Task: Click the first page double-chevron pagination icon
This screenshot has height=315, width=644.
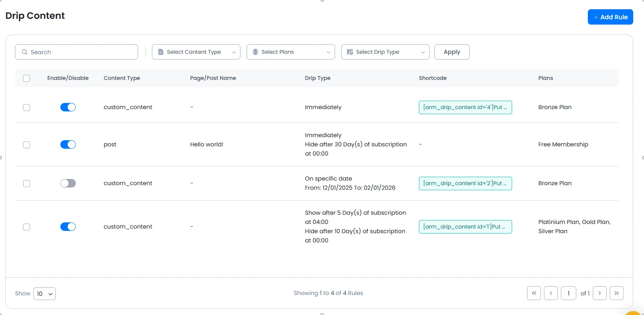Action: point(534,293)
